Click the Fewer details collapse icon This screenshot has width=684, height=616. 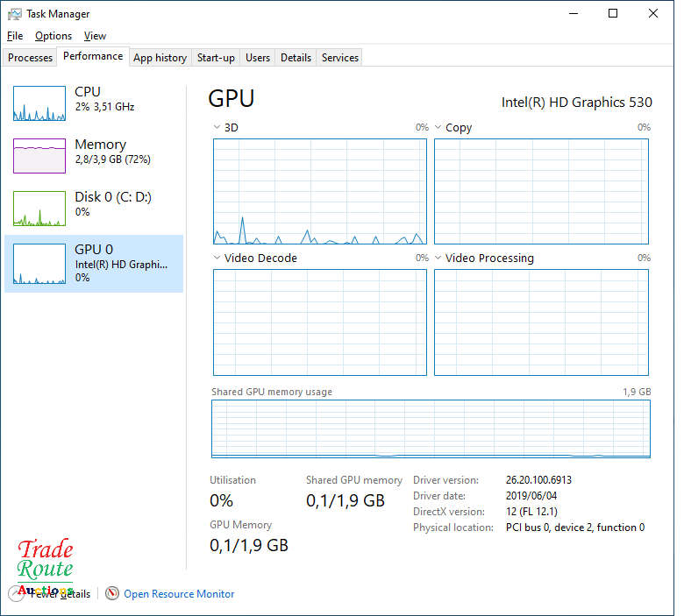16,594
